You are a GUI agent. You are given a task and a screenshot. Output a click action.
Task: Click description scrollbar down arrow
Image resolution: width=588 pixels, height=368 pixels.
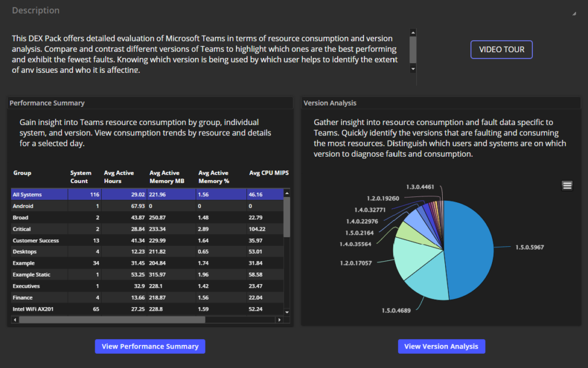(x=413, y=69)
